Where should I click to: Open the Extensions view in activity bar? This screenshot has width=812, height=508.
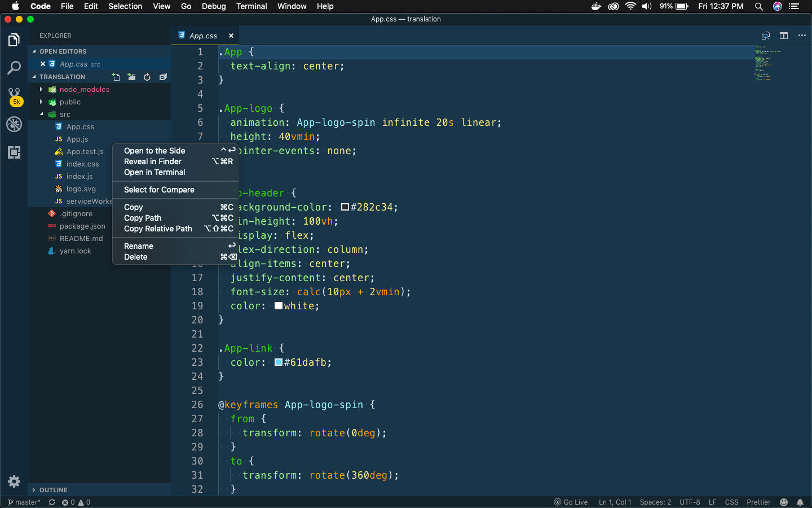pos(14,152)
